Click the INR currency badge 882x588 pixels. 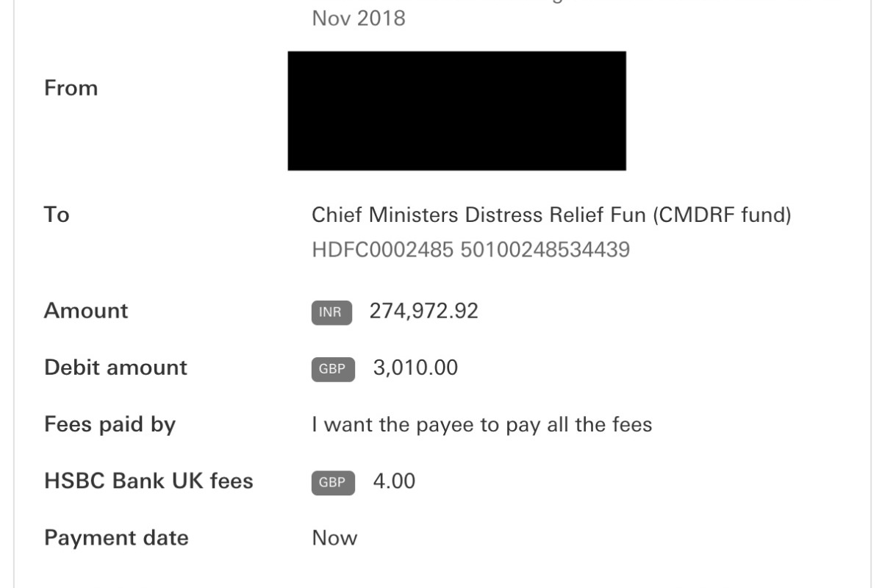[331, 312]
